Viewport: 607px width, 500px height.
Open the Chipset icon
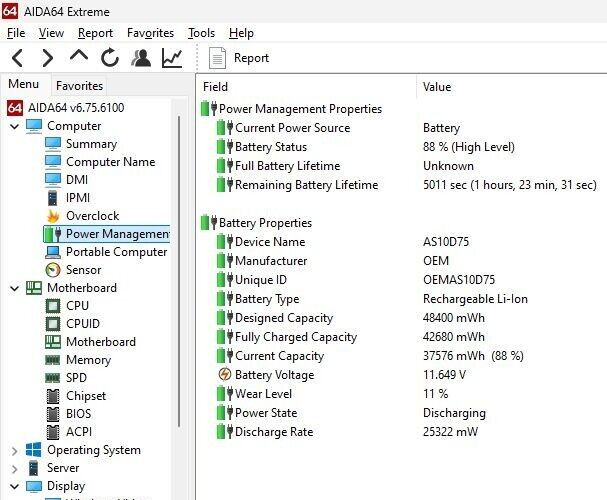pyautogui.click(x=53, y=396)
